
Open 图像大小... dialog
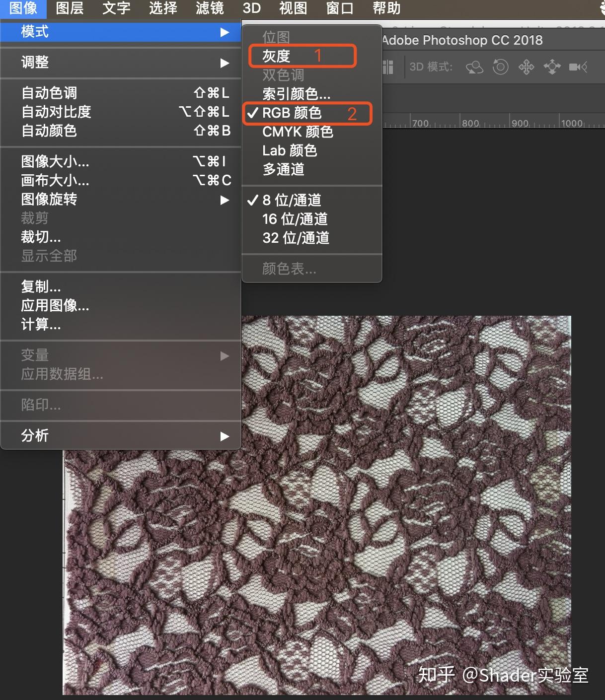tap(121, 161)
